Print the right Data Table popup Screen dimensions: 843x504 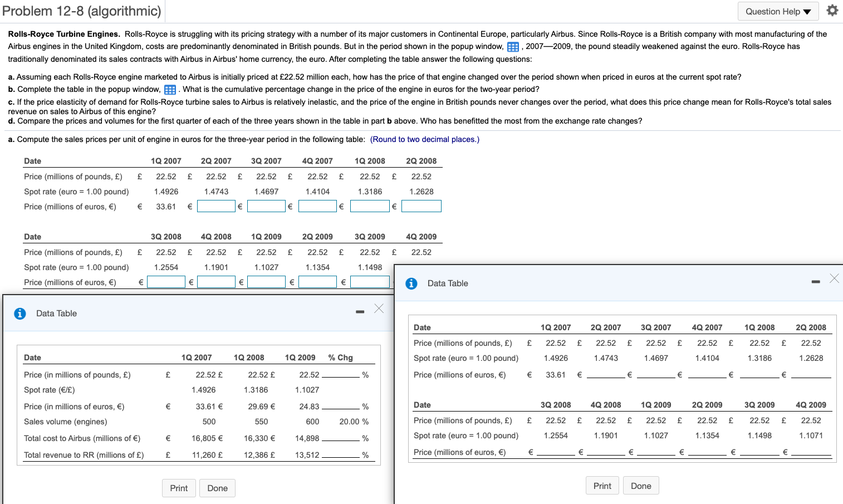[602, 486]
